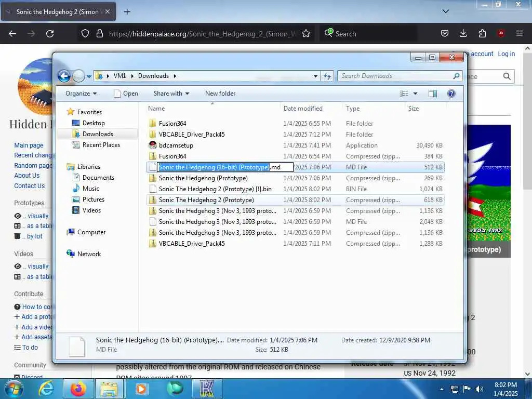Open a new Firefox tab
This screenshot has height=399, width=532.
127,12
